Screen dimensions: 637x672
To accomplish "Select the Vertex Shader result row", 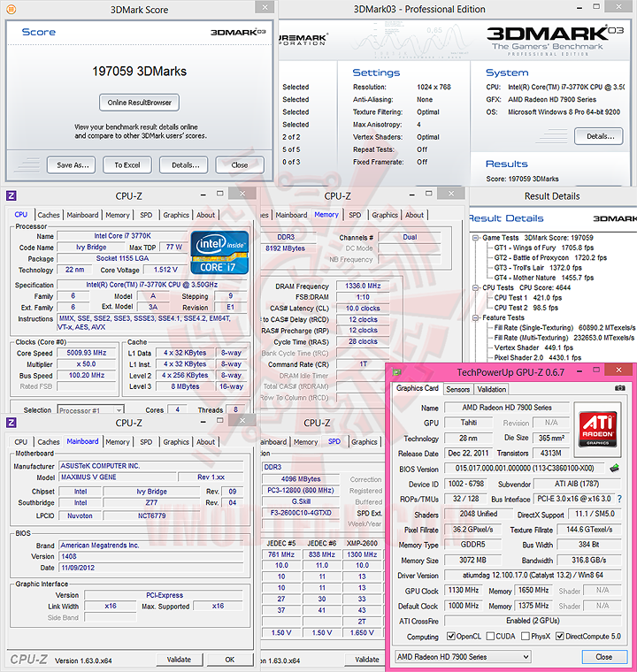I will tap(533, 348).
